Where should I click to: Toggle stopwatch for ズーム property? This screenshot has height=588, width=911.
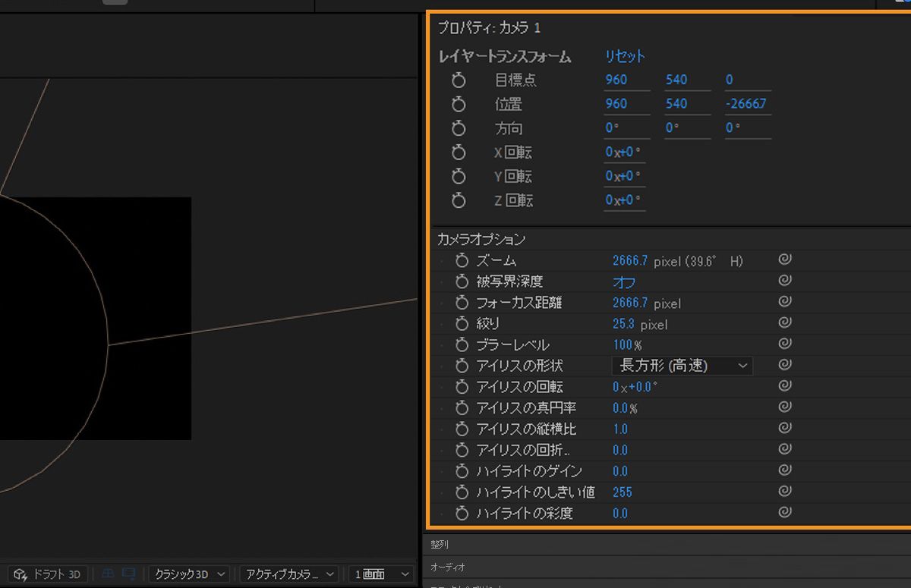(x=462, y=260)
